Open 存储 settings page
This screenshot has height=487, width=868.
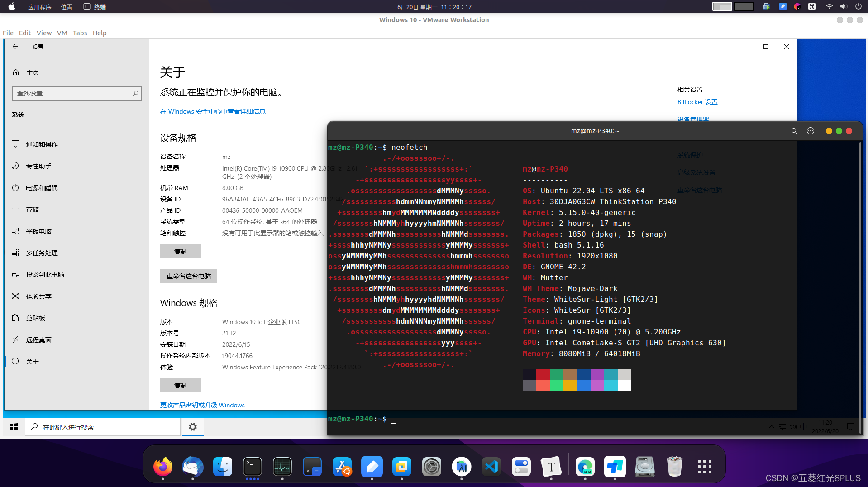click(x=76, y=209)
